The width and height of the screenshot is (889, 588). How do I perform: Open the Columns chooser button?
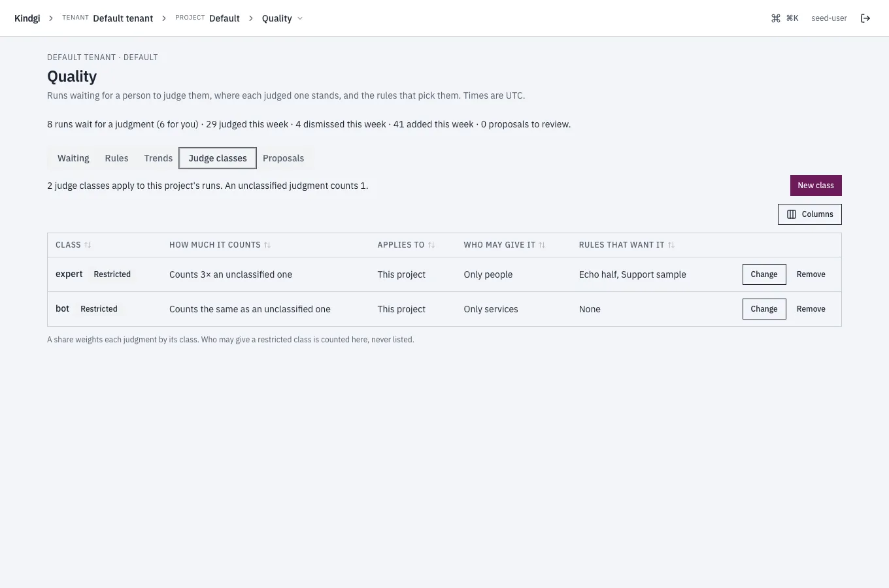810,214
